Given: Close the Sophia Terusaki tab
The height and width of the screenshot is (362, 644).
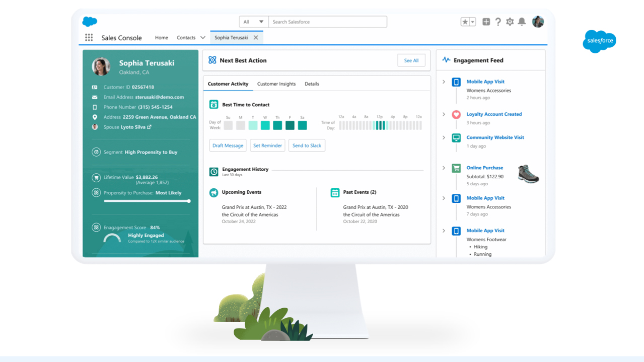Looking at the screenshot, I should 256,38.
